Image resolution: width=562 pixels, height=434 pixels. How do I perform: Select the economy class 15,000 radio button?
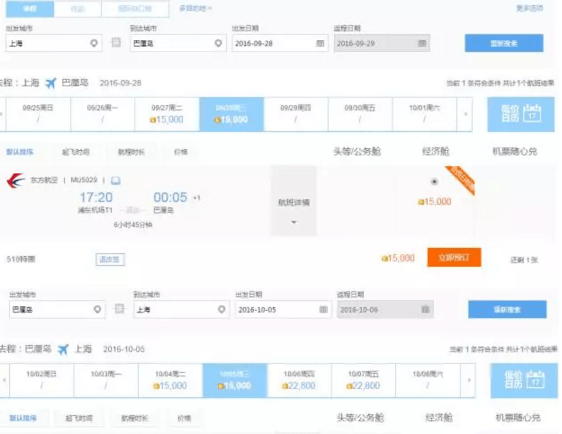434,182
